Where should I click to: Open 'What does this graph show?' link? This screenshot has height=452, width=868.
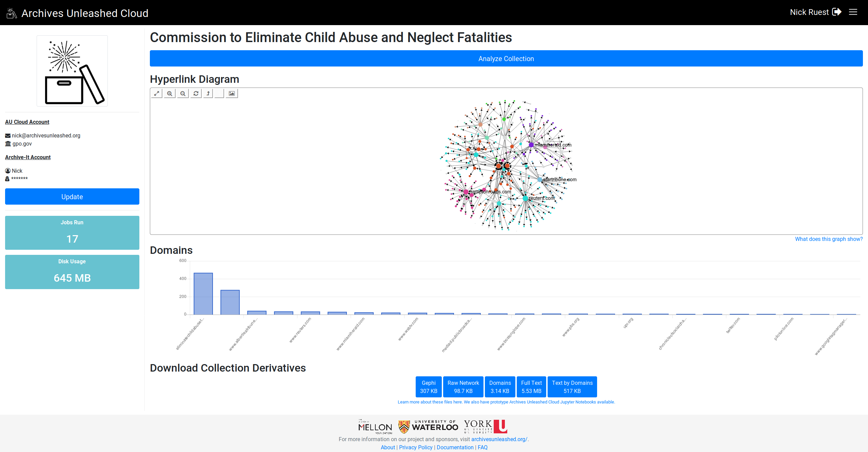829,239
